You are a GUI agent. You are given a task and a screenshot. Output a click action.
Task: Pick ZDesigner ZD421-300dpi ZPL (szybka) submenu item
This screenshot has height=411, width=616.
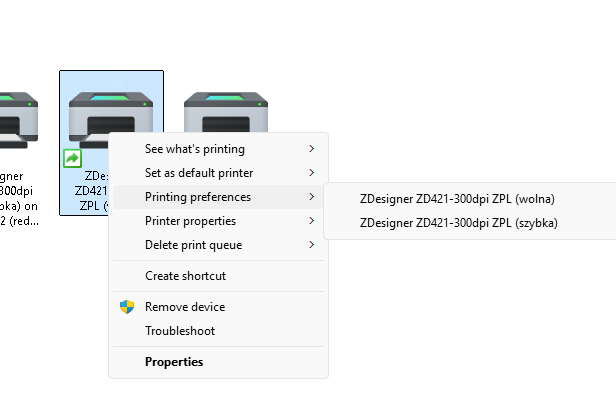click(x=458, y=222)
